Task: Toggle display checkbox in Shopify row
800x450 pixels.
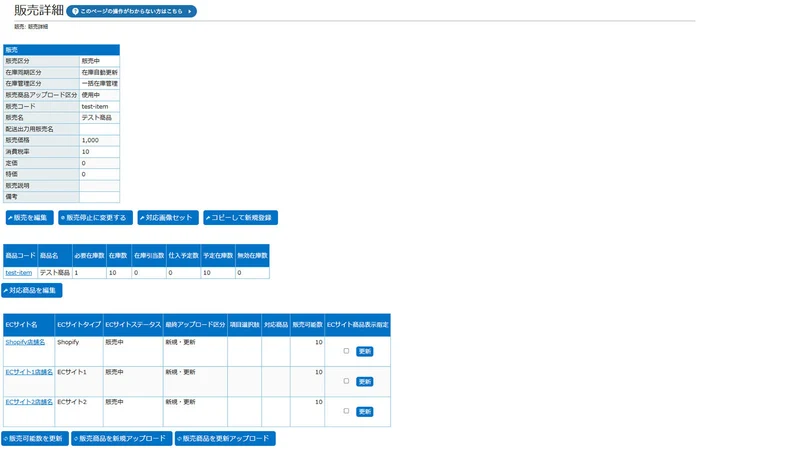Action: click(346, 351)
